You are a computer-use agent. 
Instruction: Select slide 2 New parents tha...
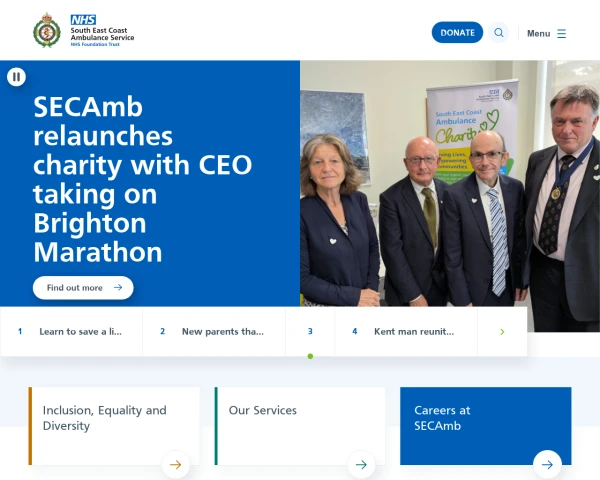(214, 331)
